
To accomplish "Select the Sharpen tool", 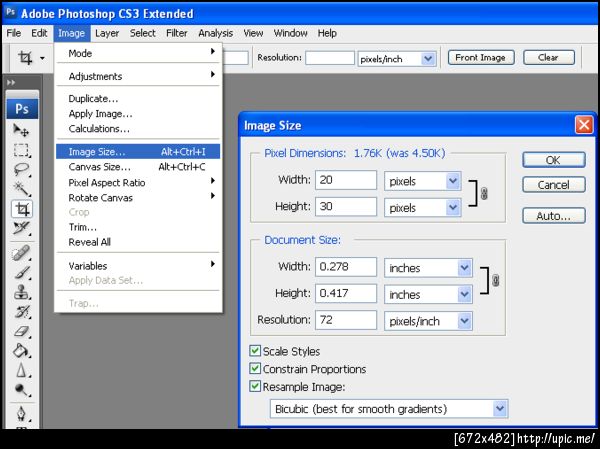I will coord(21,371).
